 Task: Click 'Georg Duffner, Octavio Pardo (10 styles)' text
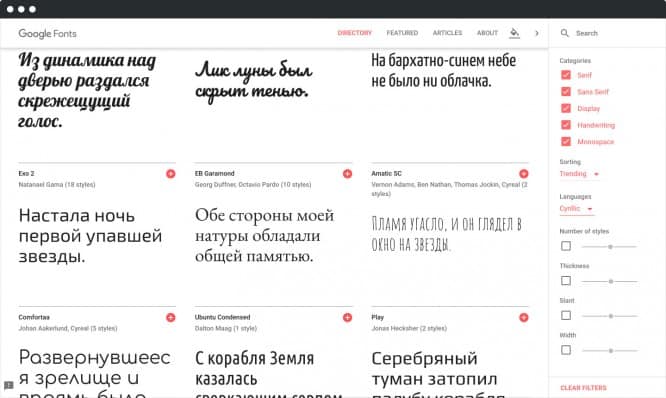tap(253, 184)
